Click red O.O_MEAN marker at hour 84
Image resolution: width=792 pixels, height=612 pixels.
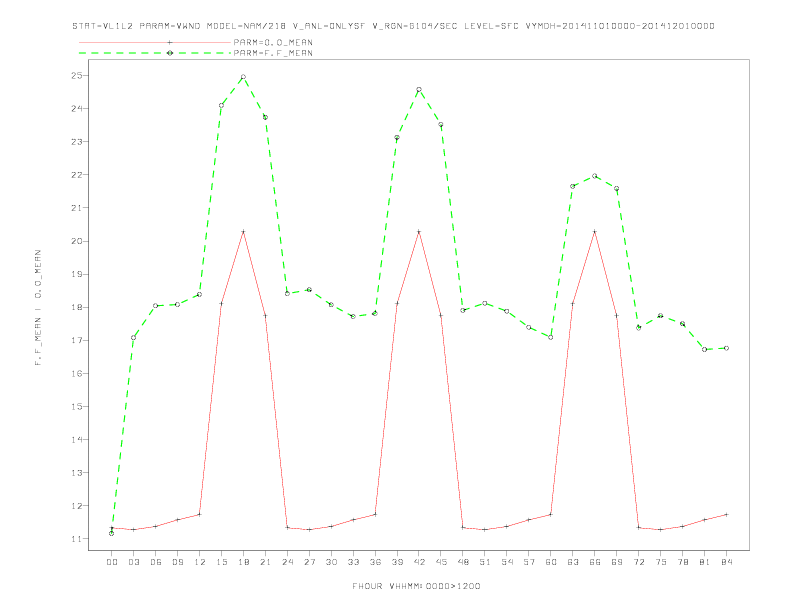click(x=726, y=515)
